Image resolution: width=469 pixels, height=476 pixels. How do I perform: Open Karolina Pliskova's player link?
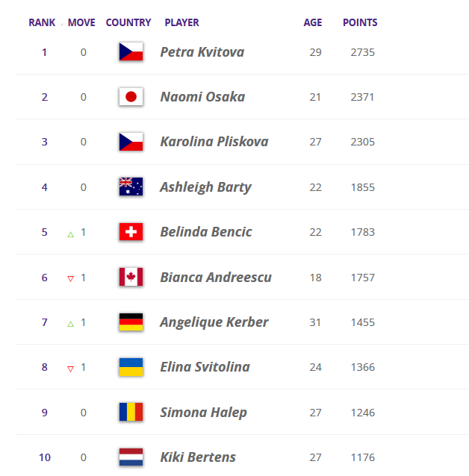(x=214, y=142)
